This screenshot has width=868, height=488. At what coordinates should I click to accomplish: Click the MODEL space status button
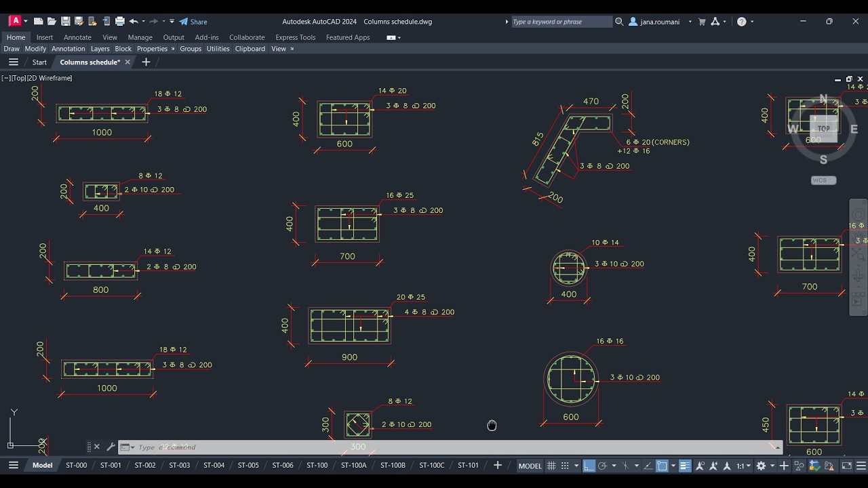coord(530,466)
